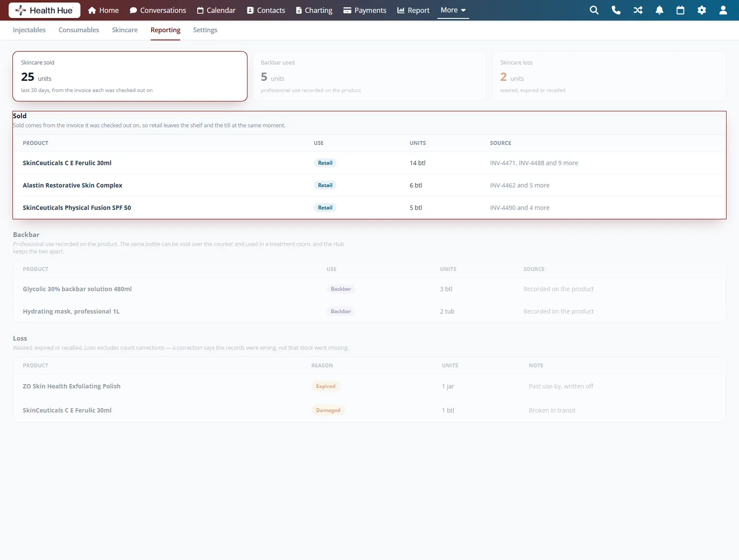Image resolution: width=739 pixels, height=560 pixels.
Task: Select the Skincare tab
Action: (125, 30)
